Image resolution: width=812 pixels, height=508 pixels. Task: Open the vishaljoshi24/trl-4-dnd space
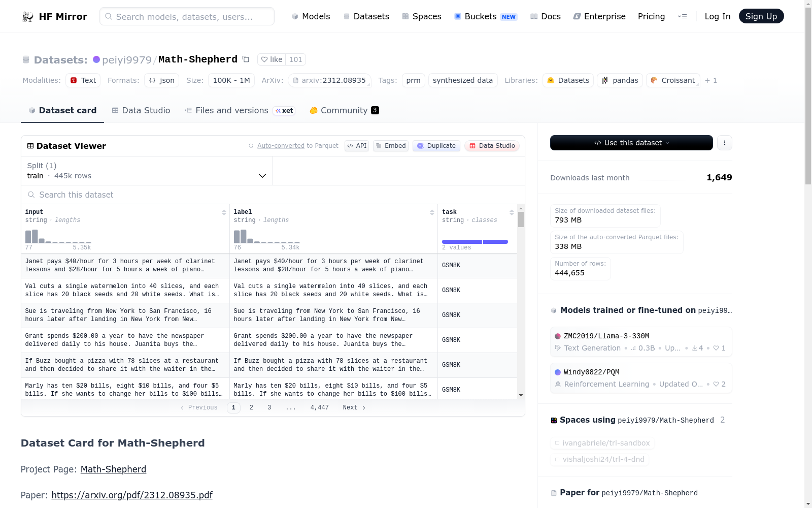tap(599, 459)
